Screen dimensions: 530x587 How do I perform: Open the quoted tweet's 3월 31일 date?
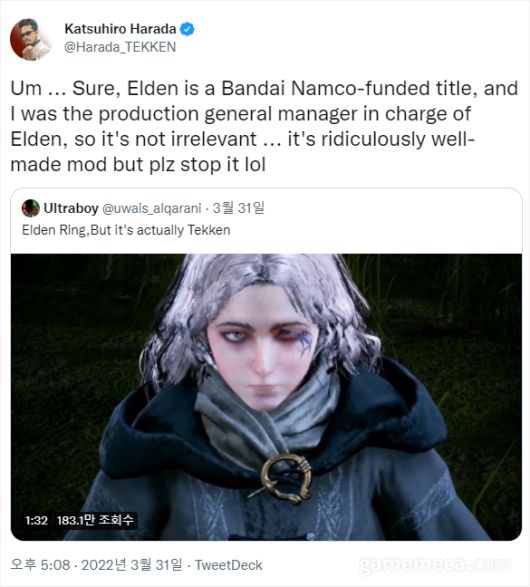pyautogui.click(x=238, y=208)
